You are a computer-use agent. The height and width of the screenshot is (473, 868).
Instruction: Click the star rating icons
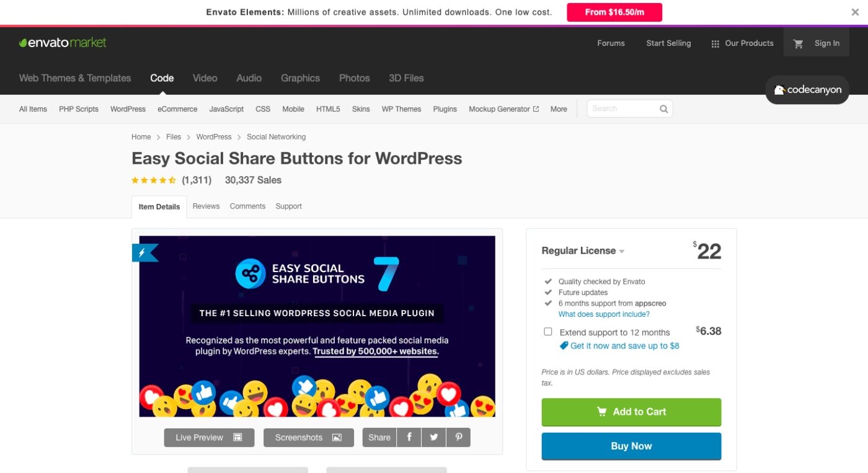click(x=154, y=180)
